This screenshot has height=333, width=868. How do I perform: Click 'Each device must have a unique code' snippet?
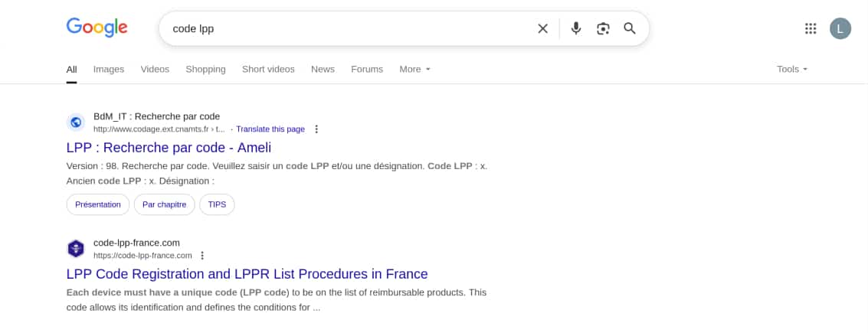277,299
